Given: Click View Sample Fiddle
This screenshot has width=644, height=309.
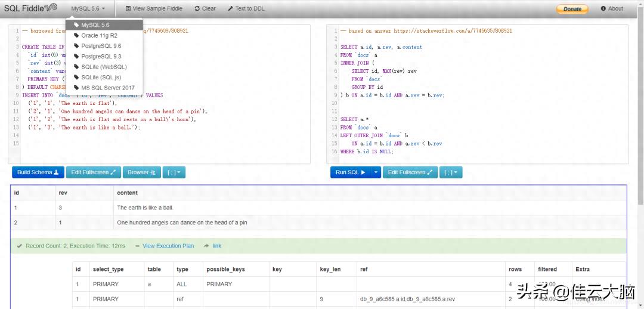Looking at the screenshot, I should coord(155,9).
